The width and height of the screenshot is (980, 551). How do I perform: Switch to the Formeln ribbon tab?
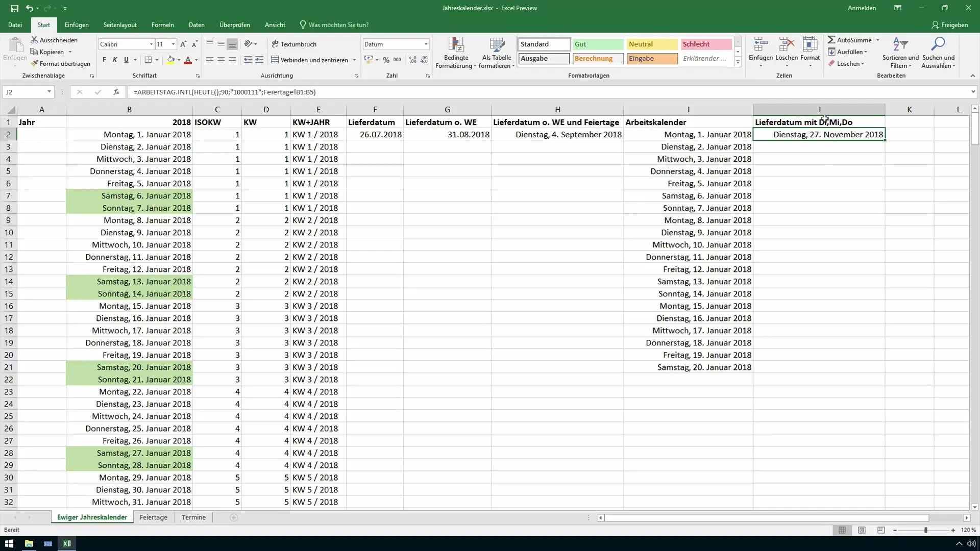[162, 24]
